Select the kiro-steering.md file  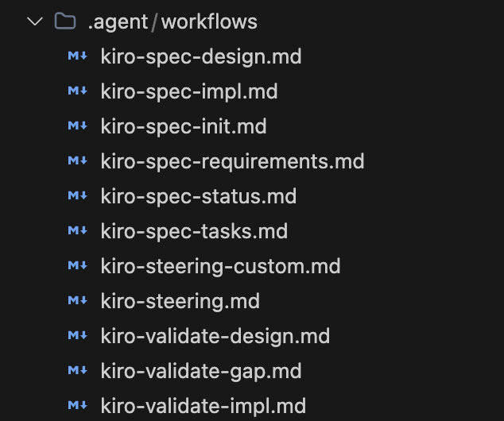(x=180, y=301)
